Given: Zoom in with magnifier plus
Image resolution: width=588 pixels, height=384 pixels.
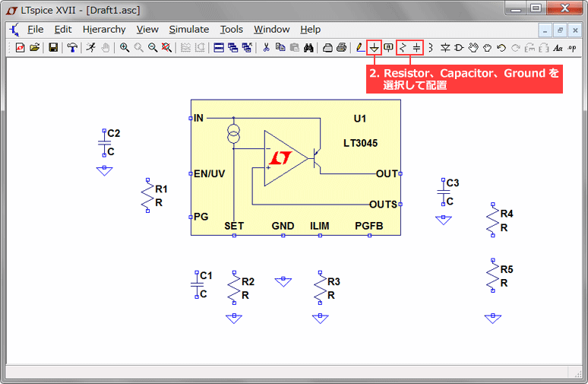Looking at the screenshot, I should [125, 48].
